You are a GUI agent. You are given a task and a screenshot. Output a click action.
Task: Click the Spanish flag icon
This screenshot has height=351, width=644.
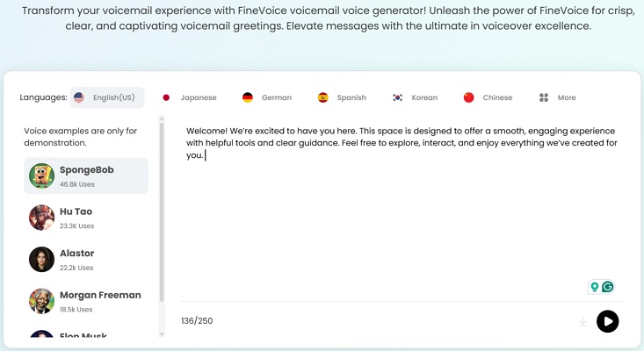[x=323, y=97]
